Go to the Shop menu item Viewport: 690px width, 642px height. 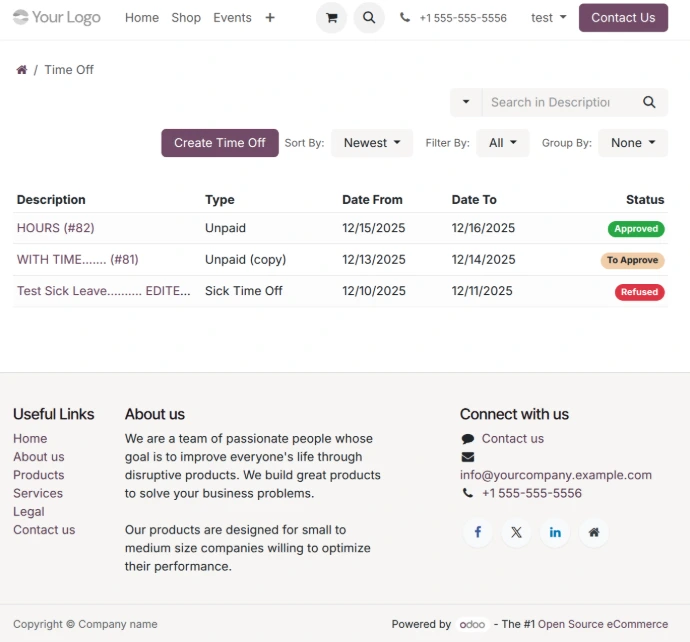click(186, 18)
